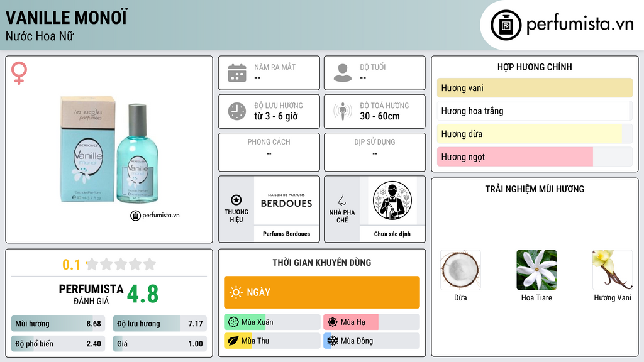Select the Hương hoa trắng accord bar

(x=535, y=111)
